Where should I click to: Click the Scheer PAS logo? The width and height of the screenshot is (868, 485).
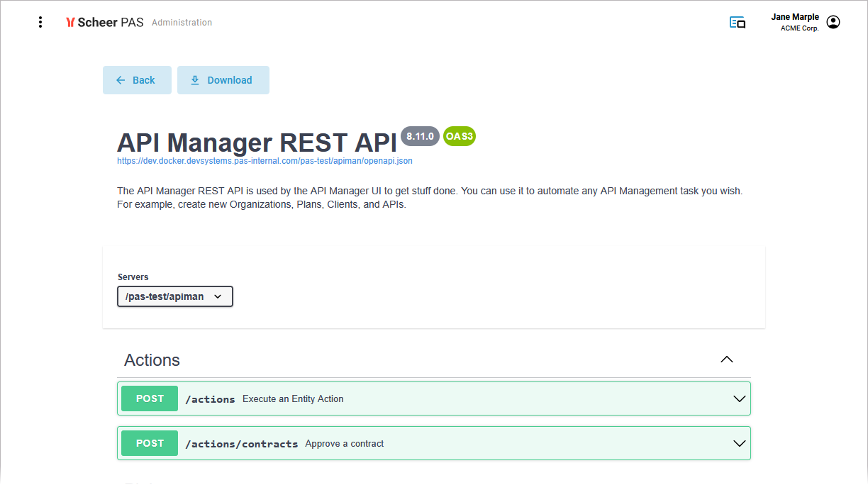click(104, 23)
